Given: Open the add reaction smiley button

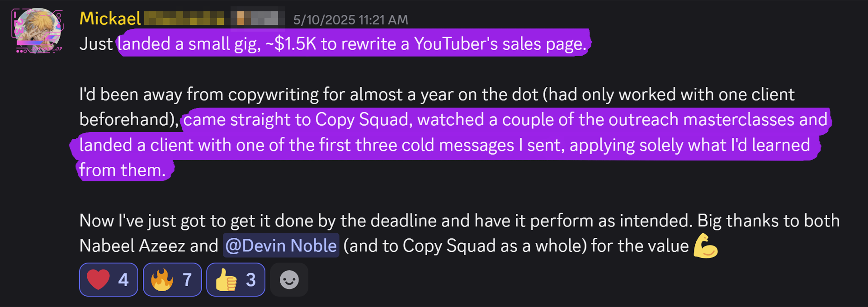Looking at the screenshot, I should pyautogui.click(x=289, y=279).
